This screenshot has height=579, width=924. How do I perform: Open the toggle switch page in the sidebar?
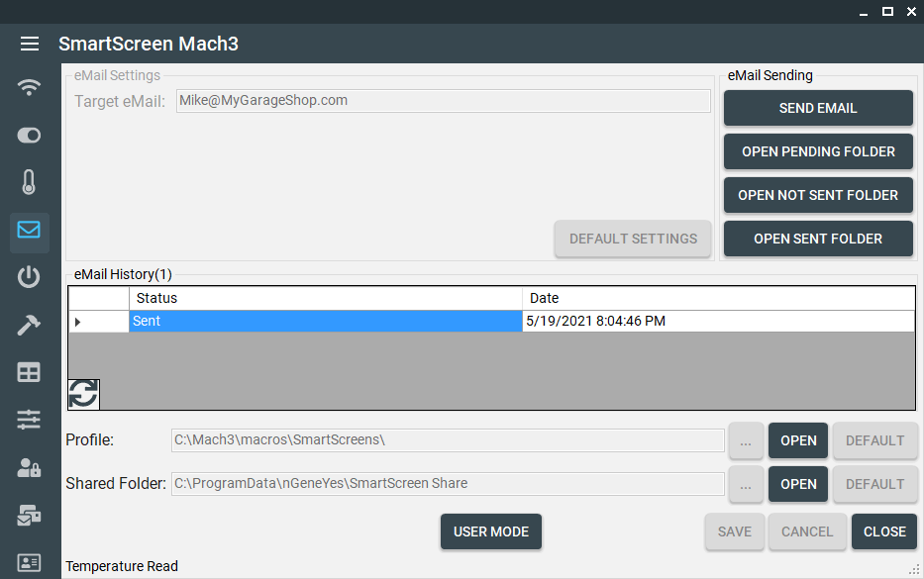coord(30,136)
